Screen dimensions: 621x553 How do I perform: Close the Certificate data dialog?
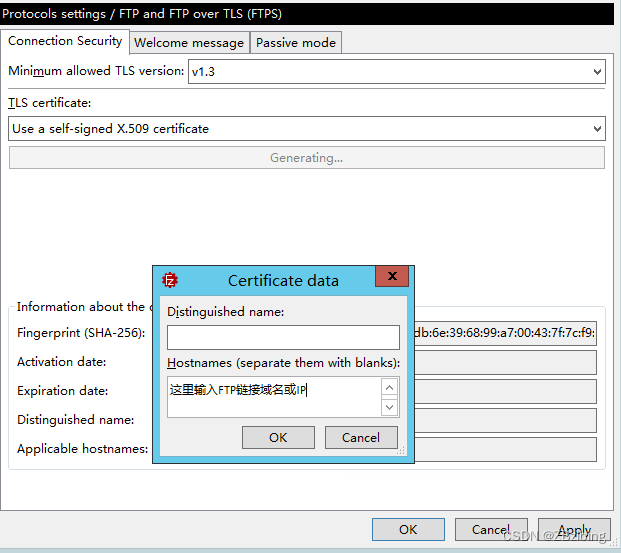point(392,278)
